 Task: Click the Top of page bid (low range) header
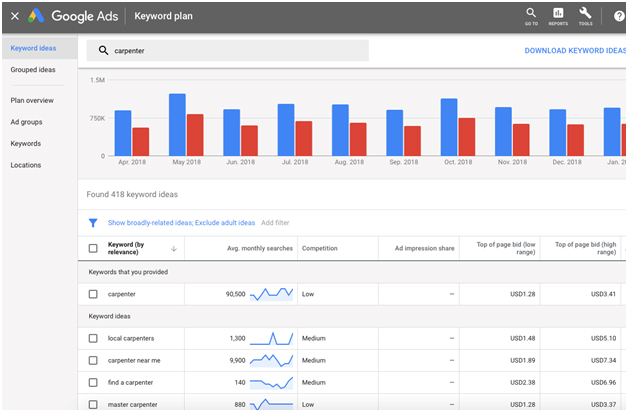[x=506, y=248]
